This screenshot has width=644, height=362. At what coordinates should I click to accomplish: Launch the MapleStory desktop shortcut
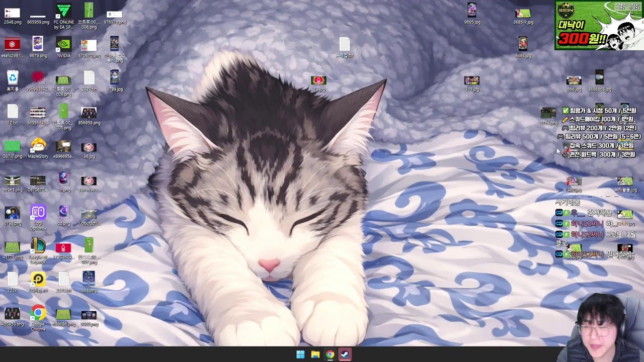pos(38,146)
